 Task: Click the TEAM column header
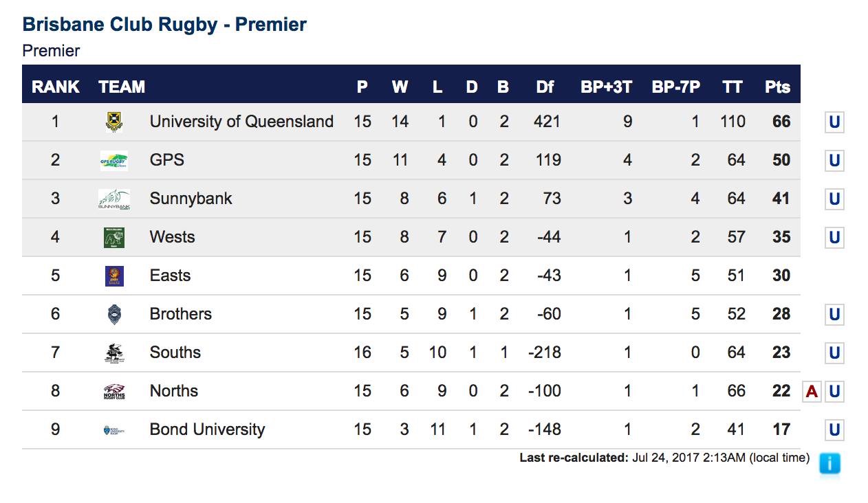click(122, 87)
